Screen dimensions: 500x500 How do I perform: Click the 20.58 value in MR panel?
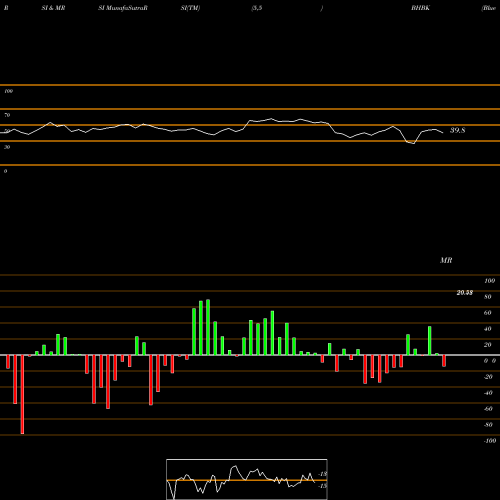464,293
